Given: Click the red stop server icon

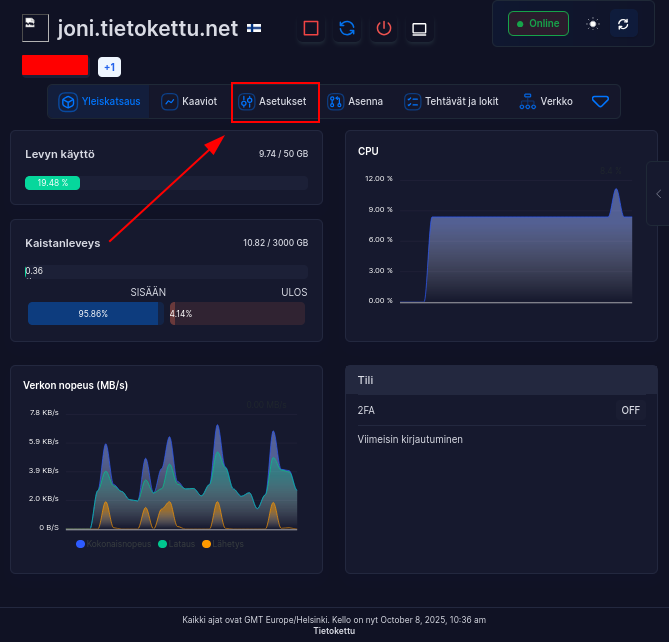Looking at the screenshot, I should coord(311,28).
